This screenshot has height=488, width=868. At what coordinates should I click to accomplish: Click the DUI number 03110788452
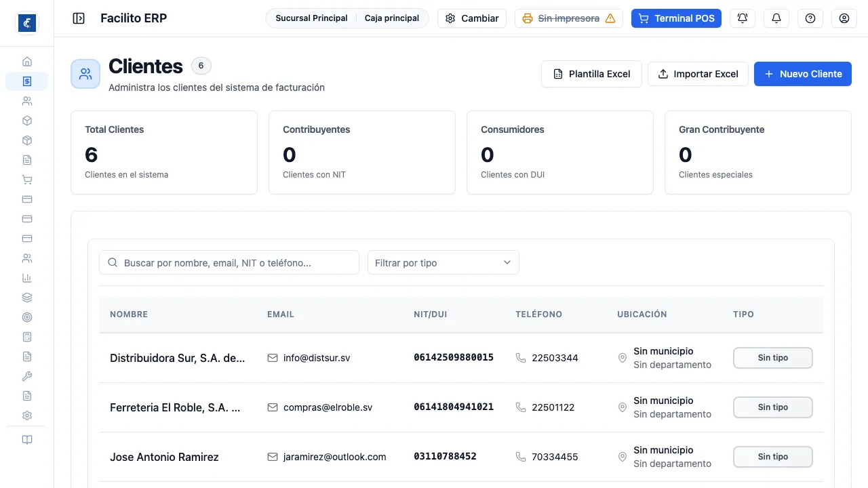tap(446, 456)
